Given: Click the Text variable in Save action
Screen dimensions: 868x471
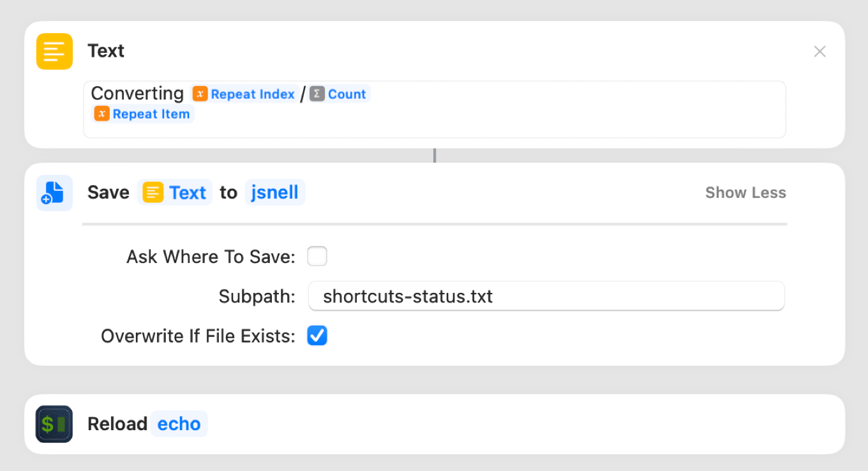Looking at the screenshot, I should point(187,193).
